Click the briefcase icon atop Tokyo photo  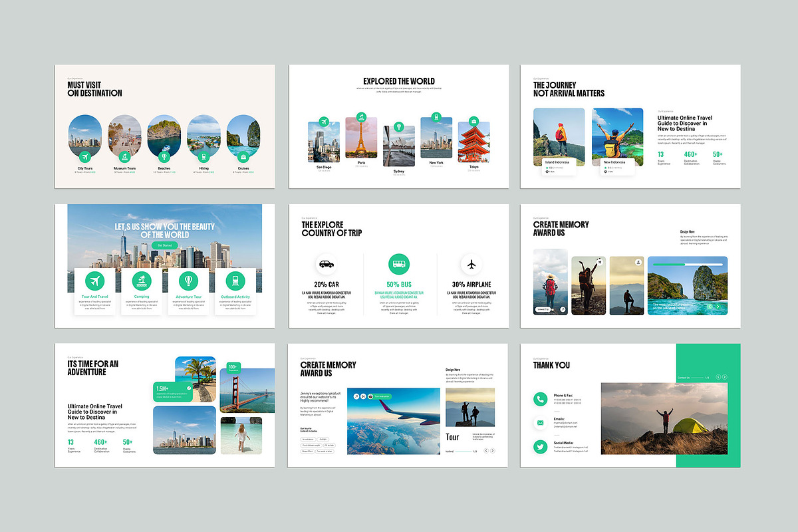[473, 122]
